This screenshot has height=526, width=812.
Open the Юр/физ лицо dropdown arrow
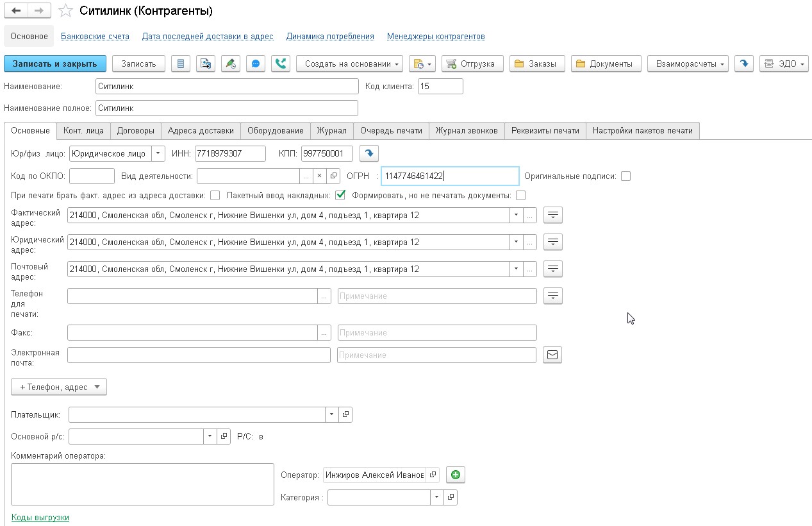[158, 153]
